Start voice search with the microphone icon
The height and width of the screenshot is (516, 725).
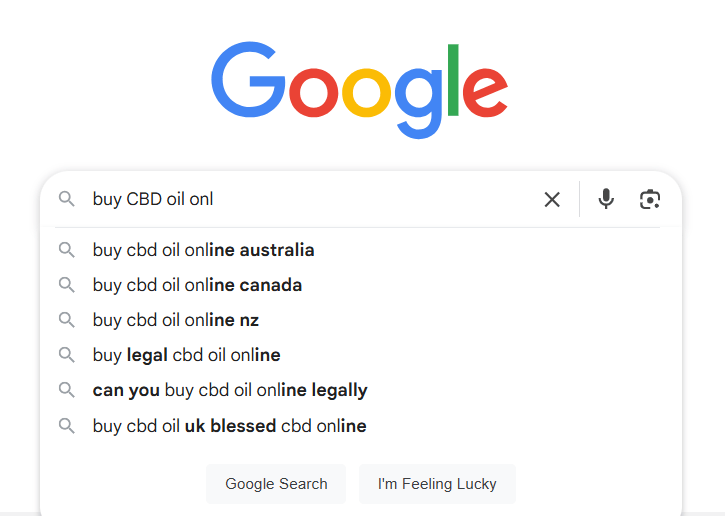pyautogui.click(x=606, y=199)
